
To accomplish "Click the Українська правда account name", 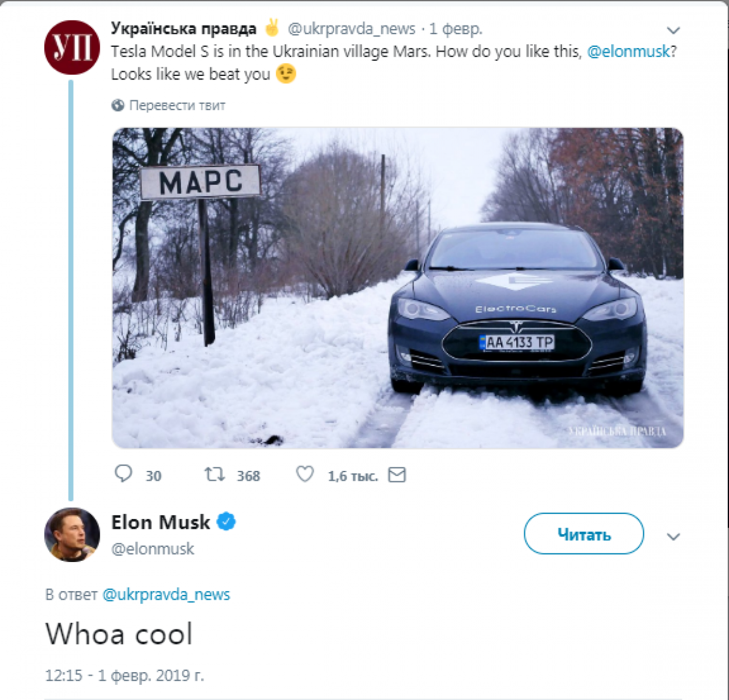I will (x=183, y=29).
